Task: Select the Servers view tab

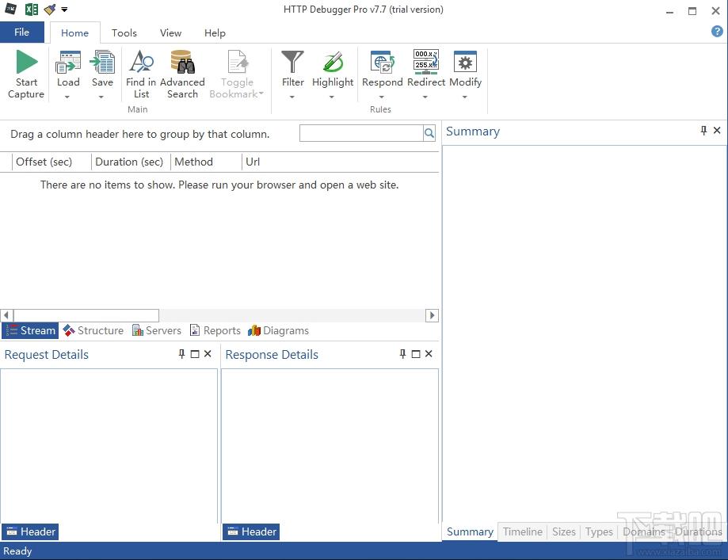Action: [157, 330]
